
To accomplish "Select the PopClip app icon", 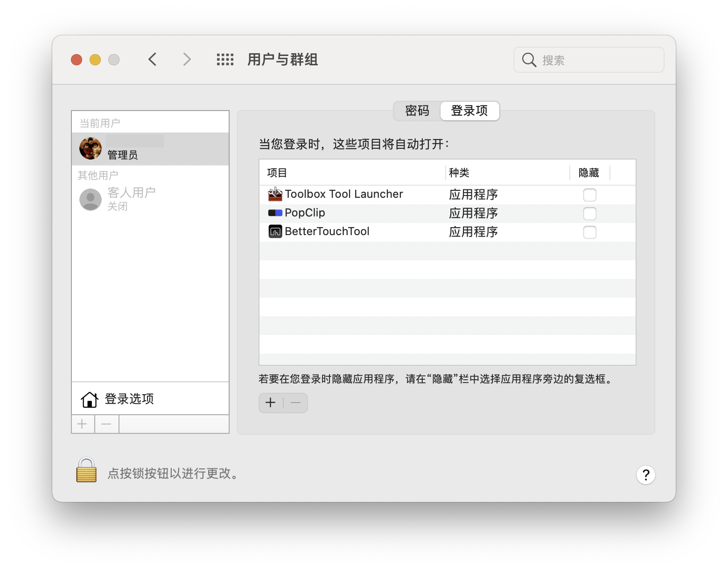I will coord(275,213).
